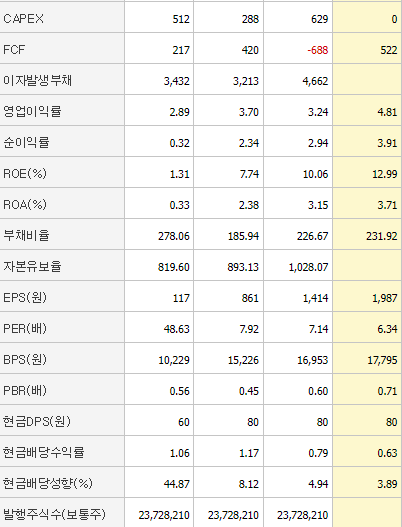Viewport: 402px width, 527px height.
Task: Select FCF estimate value 522
Action: pyautogui.click(x=389, y=50)
